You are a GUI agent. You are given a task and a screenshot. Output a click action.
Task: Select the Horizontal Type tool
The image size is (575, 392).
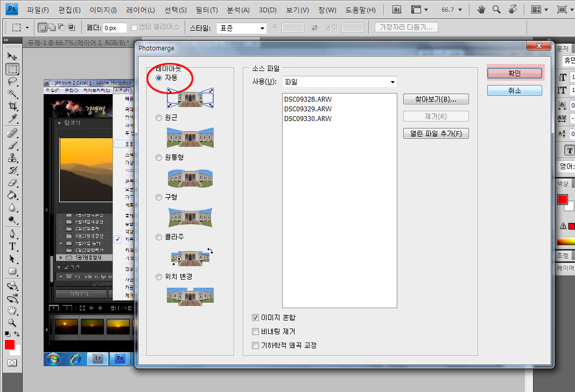tap(12, 246)
